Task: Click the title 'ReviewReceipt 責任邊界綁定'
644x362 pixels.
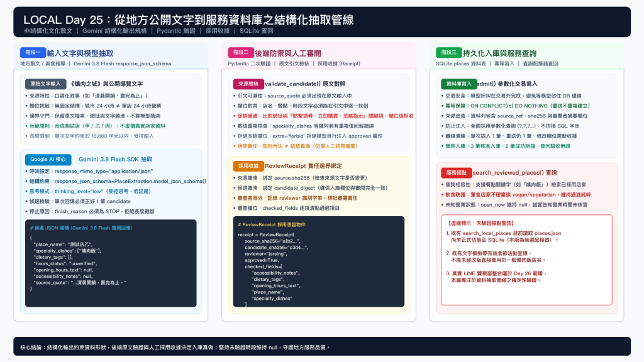Action: 304,166
